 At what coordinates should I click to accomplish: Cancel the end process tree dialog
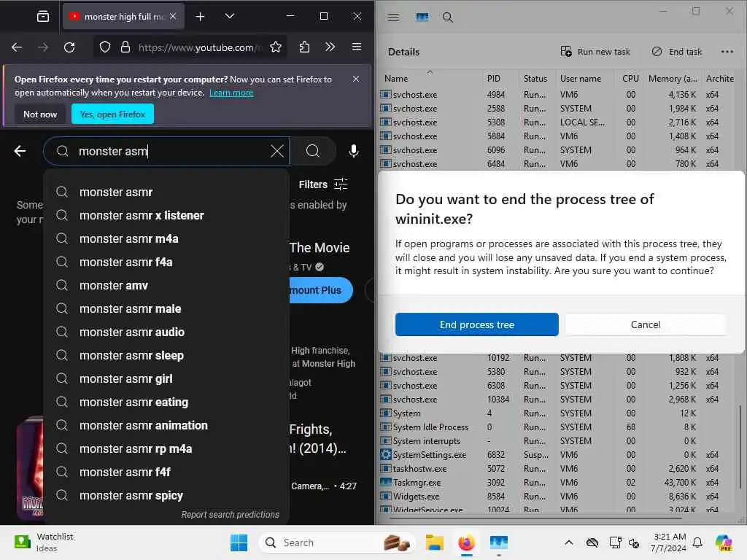pos(646,324)
